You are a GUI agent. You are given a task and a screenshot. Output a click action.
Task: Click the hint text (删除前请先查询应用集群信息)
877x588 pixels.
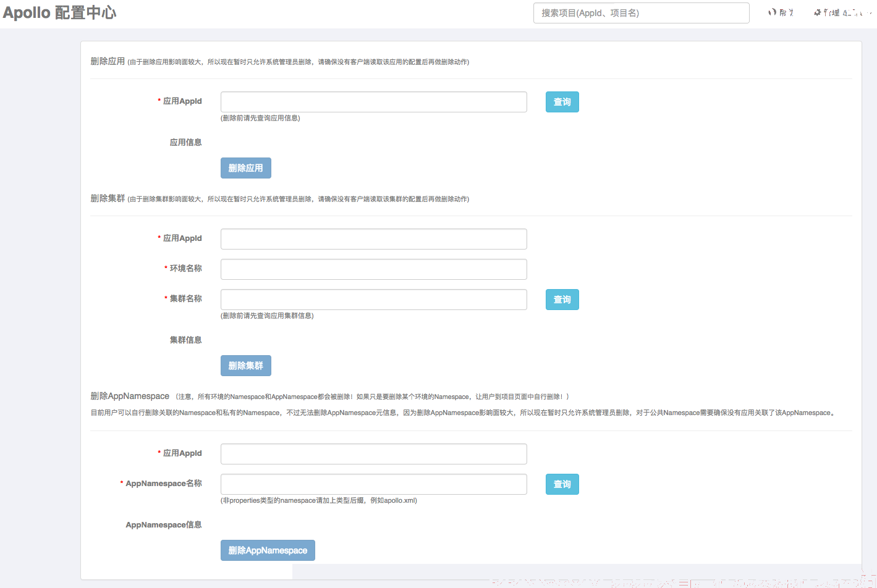pos(267,316)
